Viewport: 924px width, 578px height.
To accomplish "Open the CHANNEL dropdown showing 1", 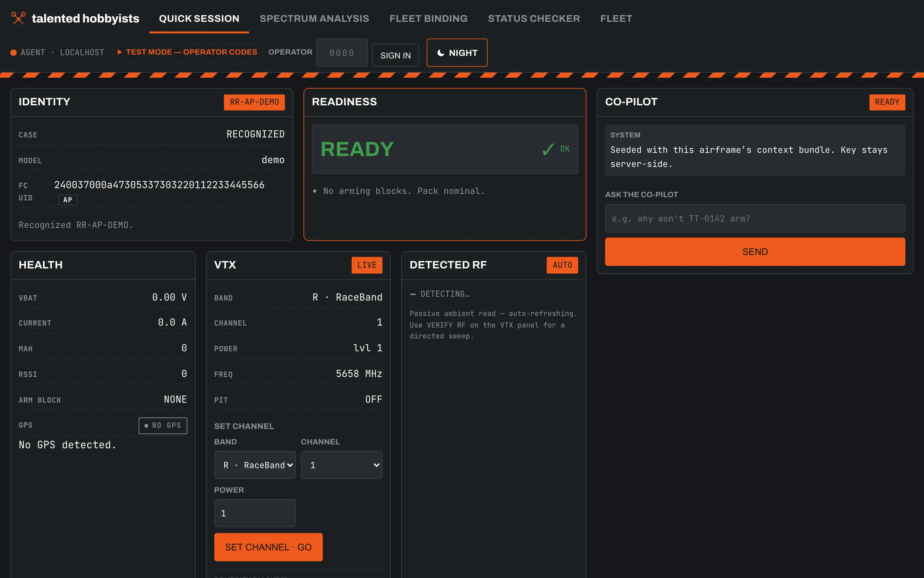I will (341, 465).
